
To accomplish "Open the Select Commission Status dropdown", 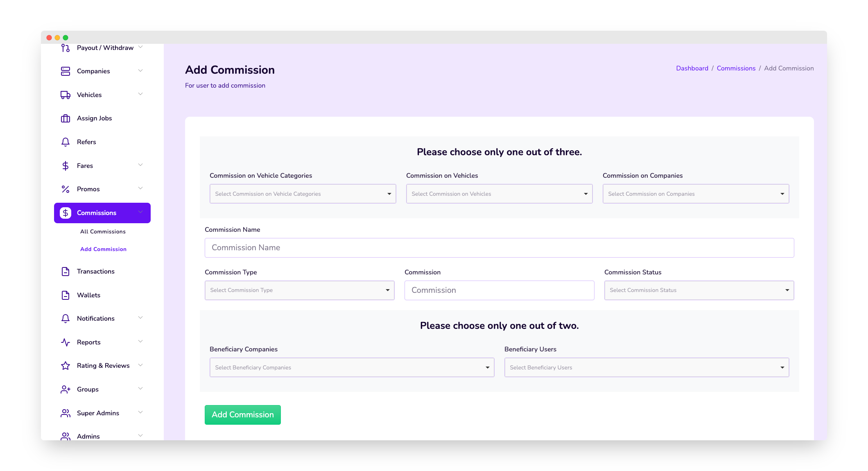I will tap(699, 290).
